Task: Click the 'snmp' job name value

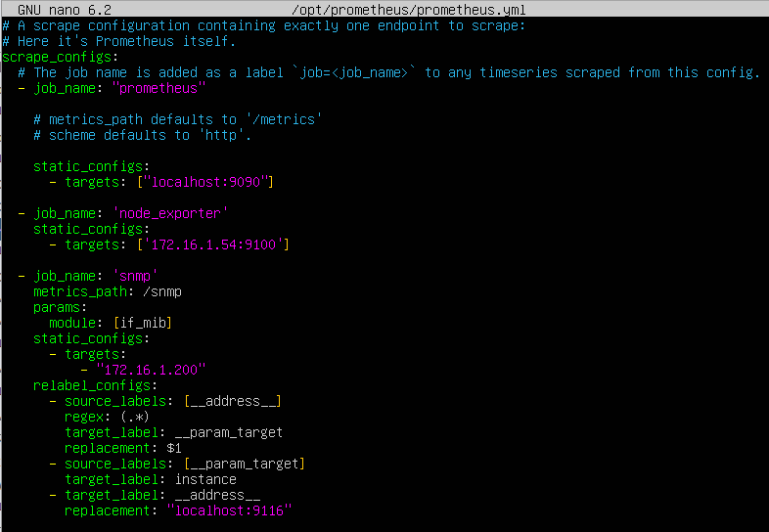Action: click(x=135, y=276)
